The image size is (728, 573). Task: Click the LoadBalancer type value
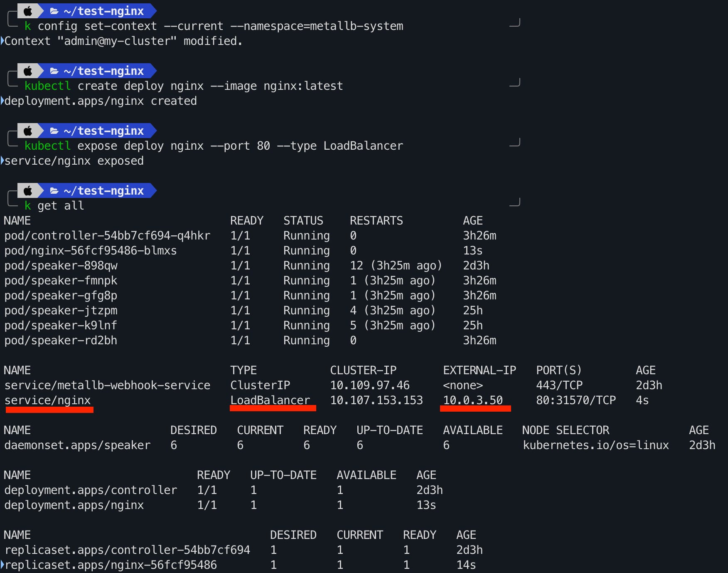point(270,400)
